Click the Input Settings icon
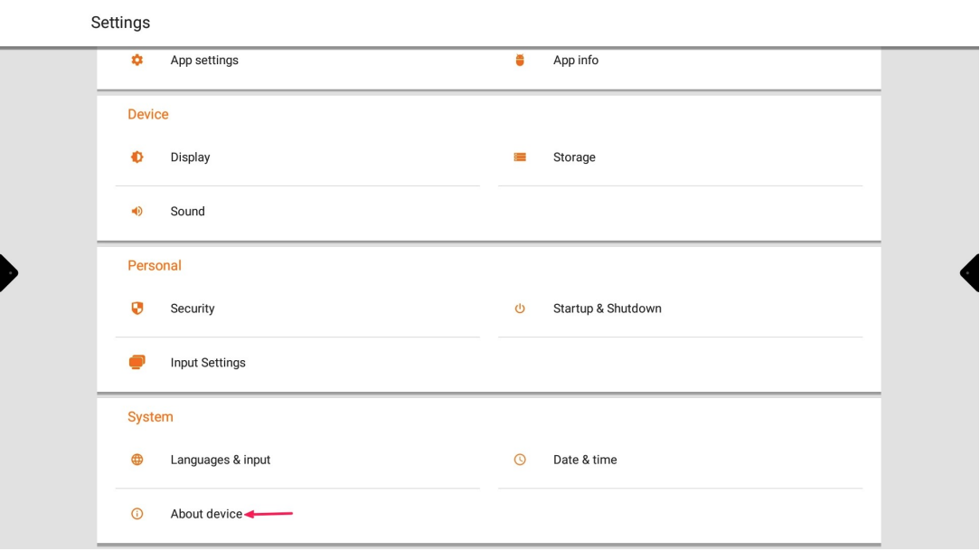This screenshot has height=551, width=980. coord(137,363)
